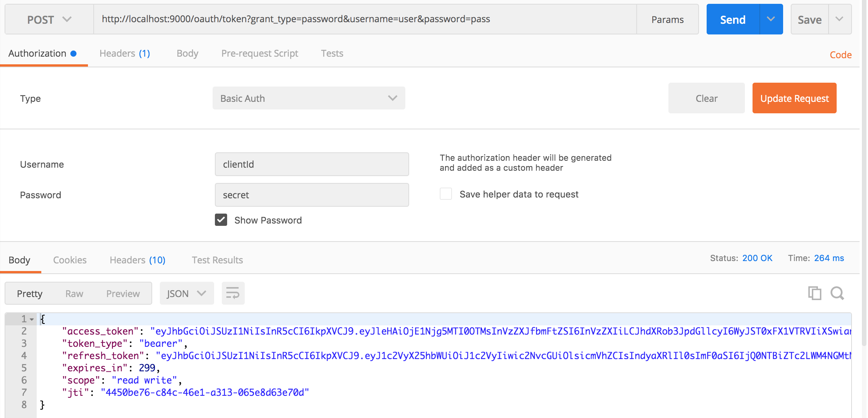Open the JSON format dropdown
Image resolution: width=868 pixels, height=418 pixels.
tap(186, 293)
